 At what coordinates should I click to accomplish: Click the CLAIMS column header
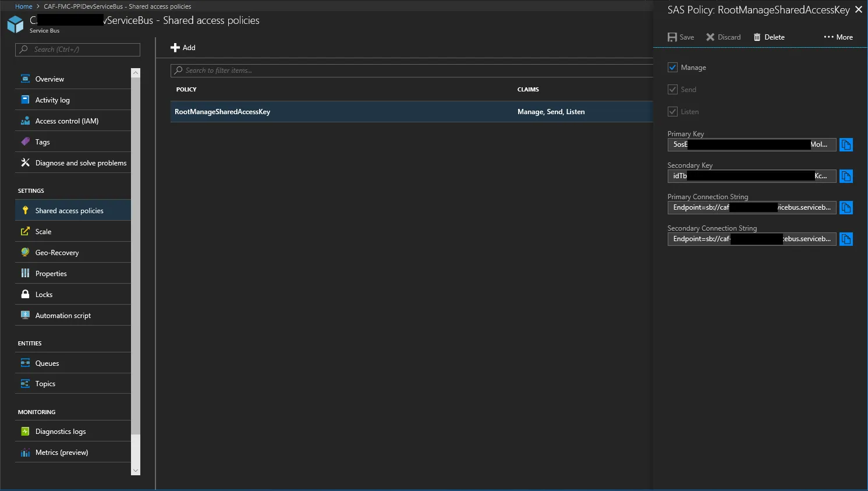coord(528,89)
